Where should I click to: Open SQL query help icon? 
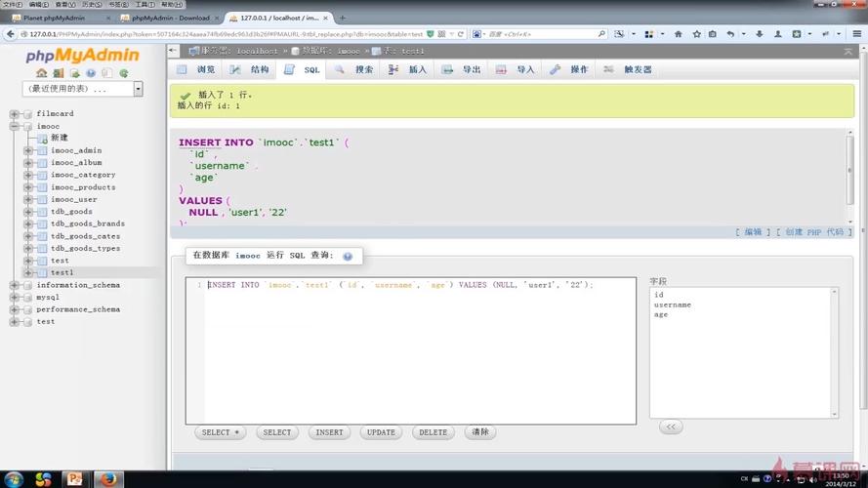348,256
